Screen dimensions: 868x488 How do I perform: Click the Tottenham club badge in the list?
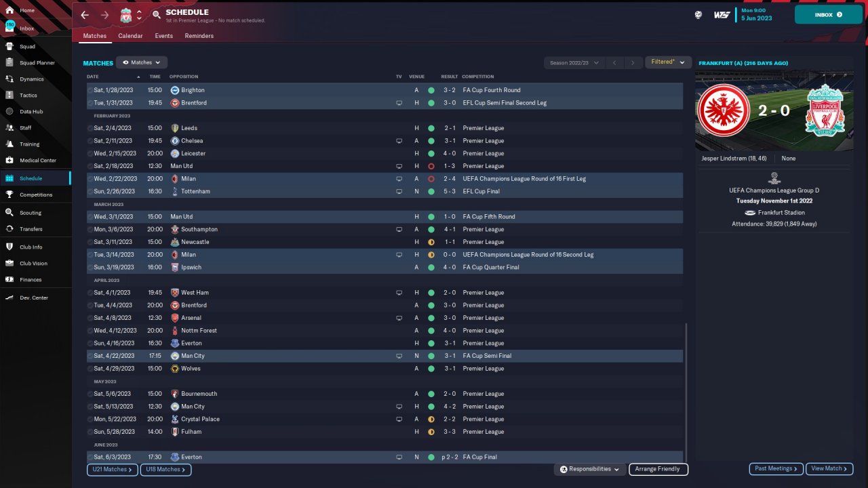click(x=174, y=192)
